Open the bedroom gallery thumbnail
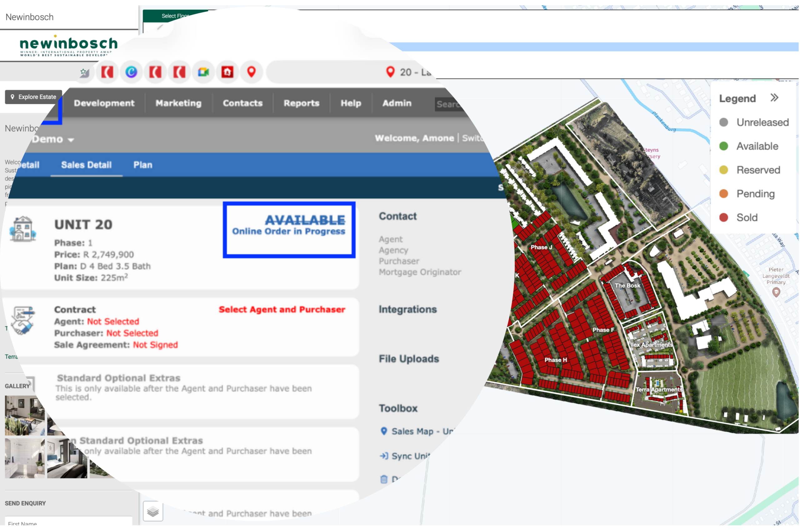Screen dimensions: 800x532 click(67, 458)
